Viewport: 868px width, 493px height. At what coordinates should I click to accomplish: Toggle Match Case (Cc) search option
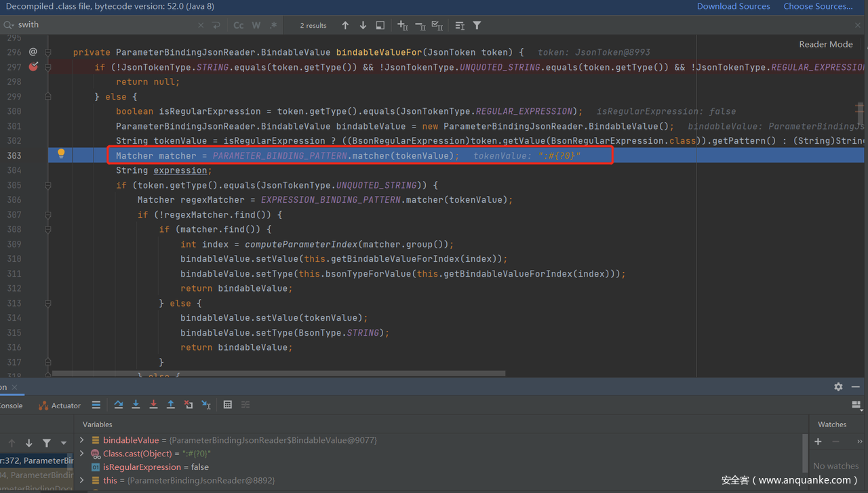[239, 25]
